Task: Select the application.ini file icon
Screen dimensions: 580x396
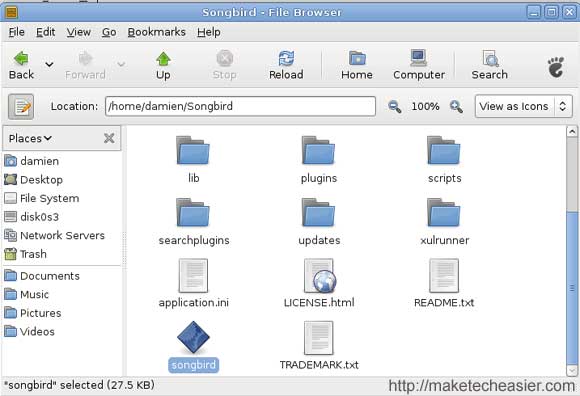Action: click(193, 276)
